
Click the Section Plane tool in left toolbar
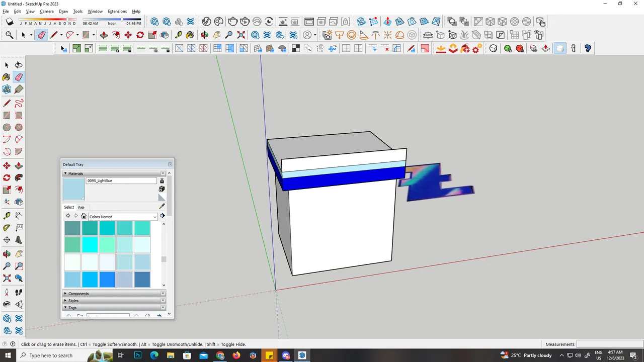pyautogui.click(x=7, y=240)
